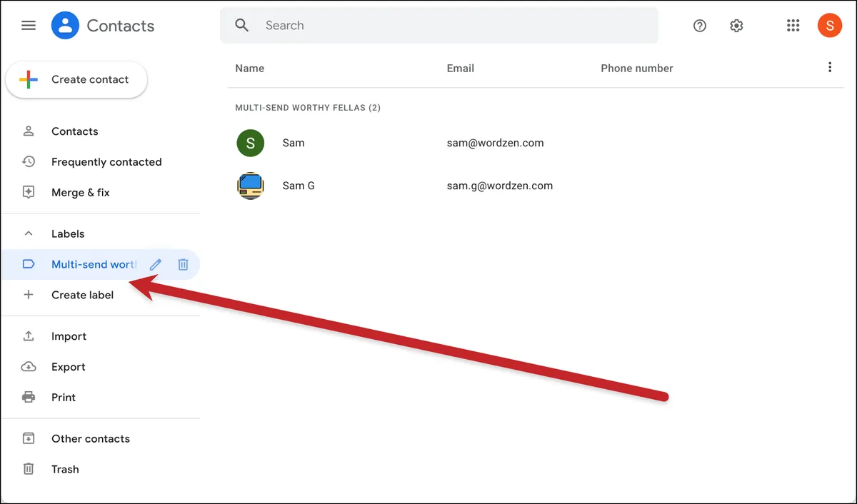Viewport: 857px width, 504px height.
Task: Click the trash icon to delete label
Action: [183, 265]
